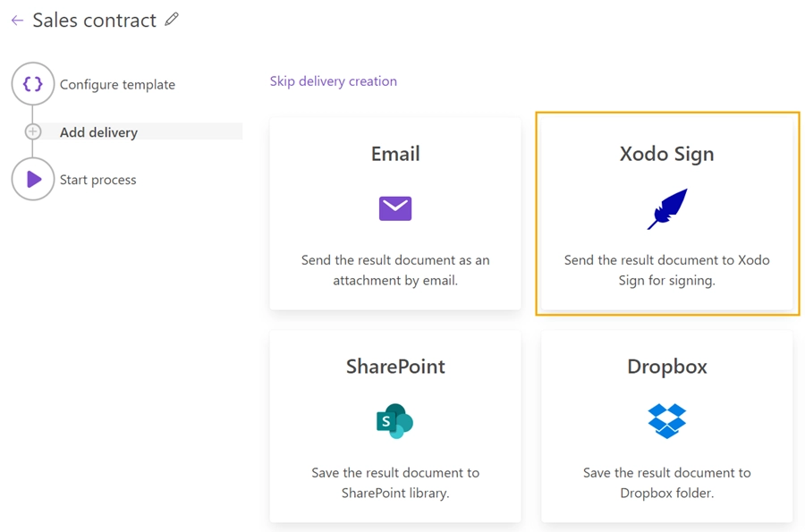805x532 pixels.
Task: Click 'Send the result document to Xodo Sign' text
Action: tap(667, 270)
